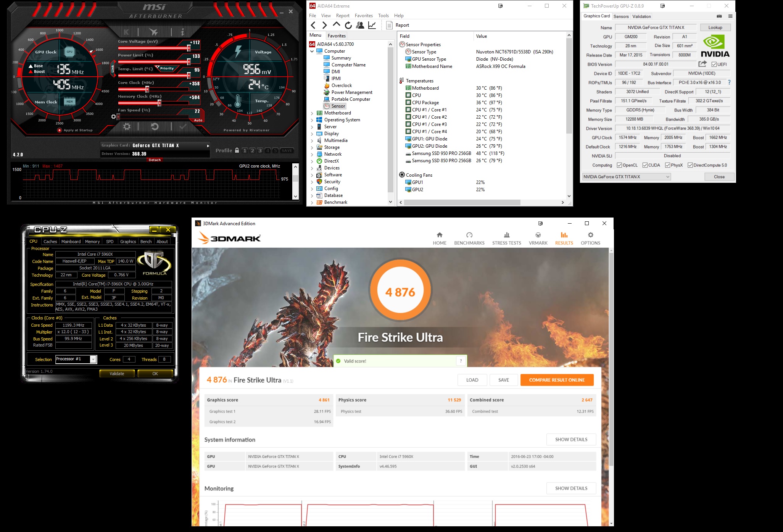
Task: Open fan speed settings gear in Afterburner
Action: click(x=113, y=117)
